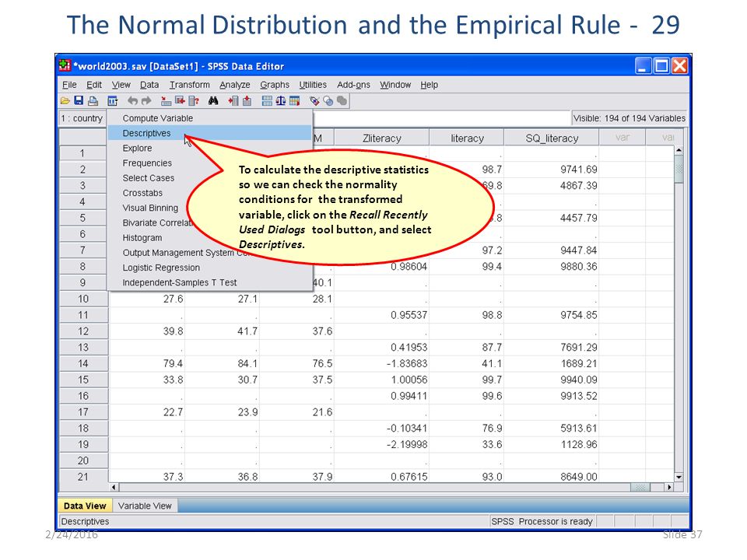Click the Find binoculars icon
This screenshot has width=747, height=560.
coord(213,101)
